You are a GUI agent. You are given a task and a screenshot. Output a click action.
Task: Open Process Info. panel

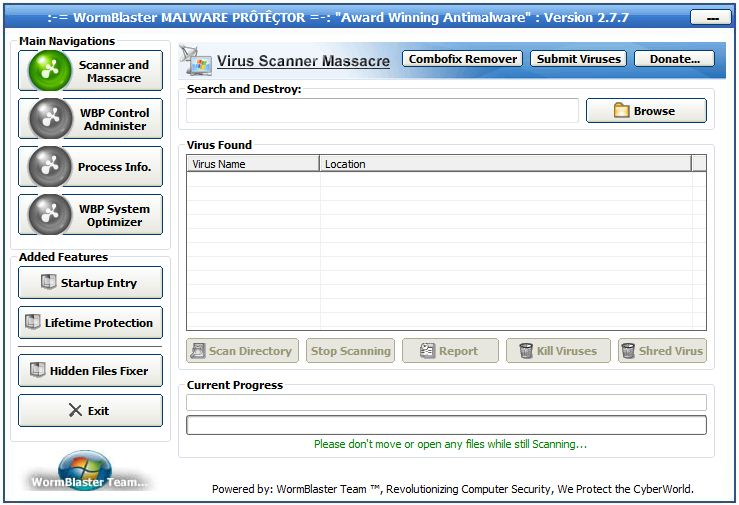click(90, 167)
